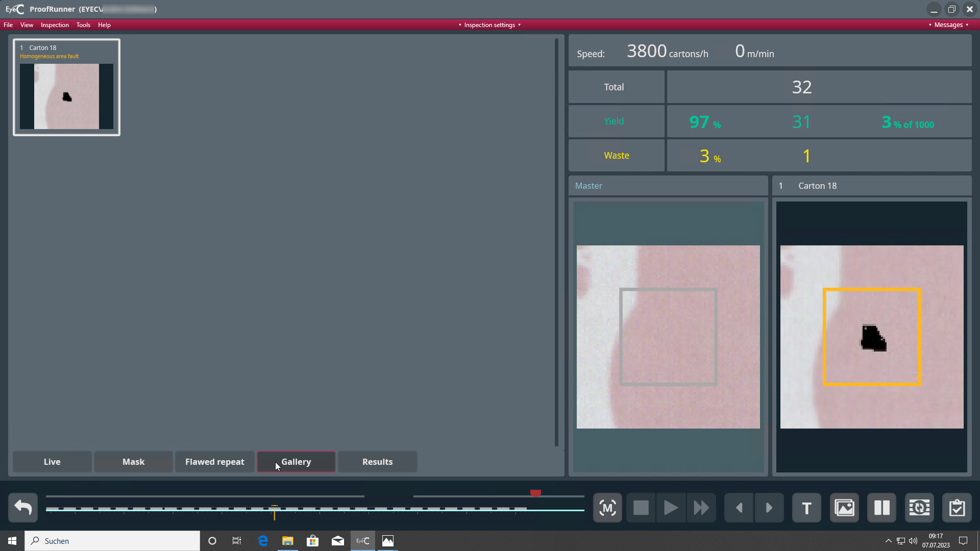The image size is (980, 551).
Task: Open the Help menu
Action: click(104, 24)
